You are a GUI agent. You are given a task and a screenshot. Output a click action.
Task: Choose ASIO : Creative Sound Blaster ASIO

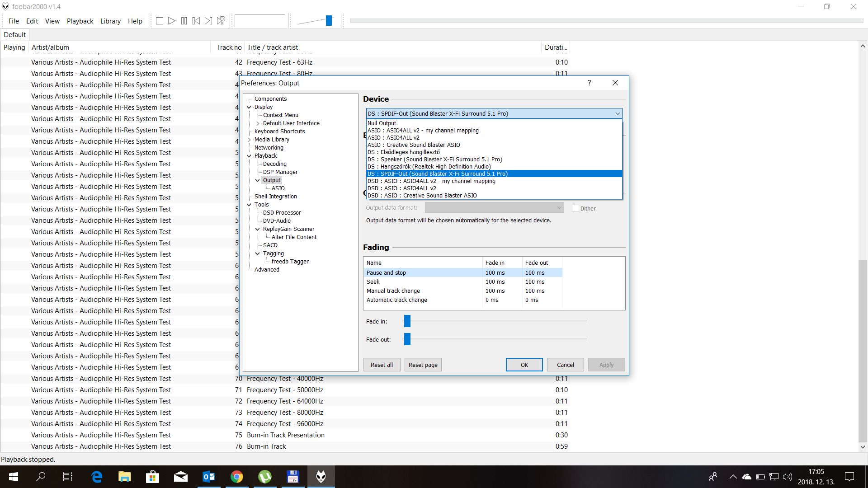pos(494,145)
